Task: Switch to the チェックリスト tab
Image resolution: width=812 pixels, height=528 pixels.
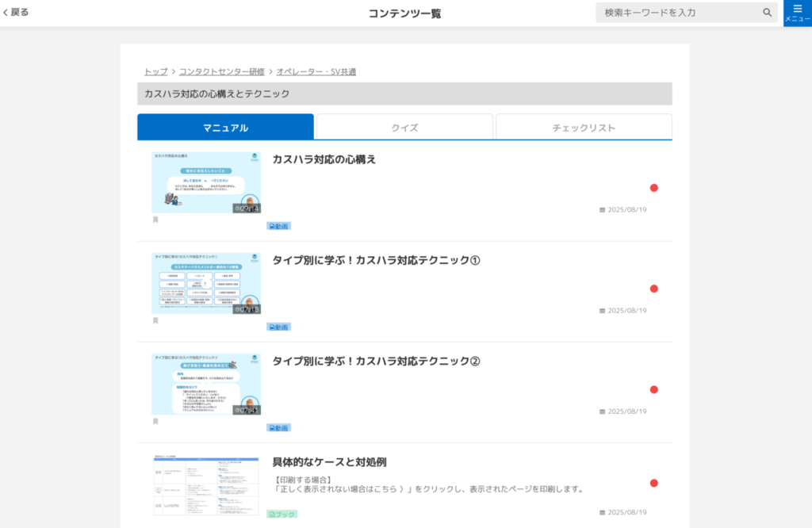Action: point(584,128)
